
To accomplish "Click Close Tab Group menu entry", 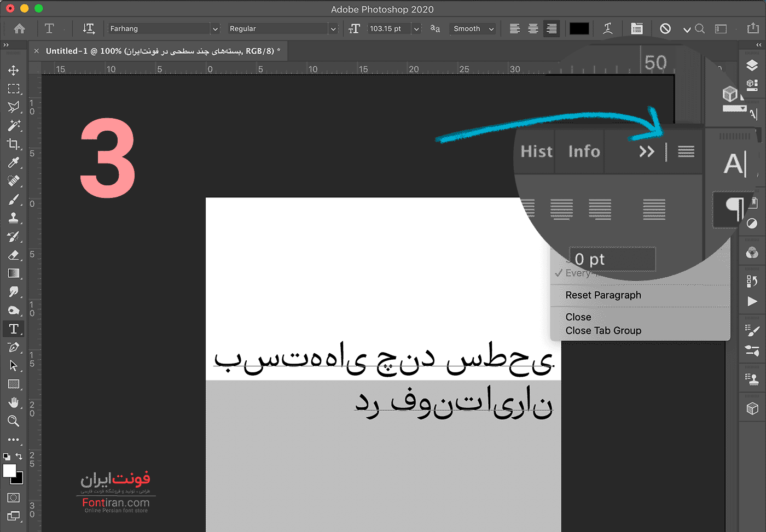I will pyautogui.click(x=603, y=331).
